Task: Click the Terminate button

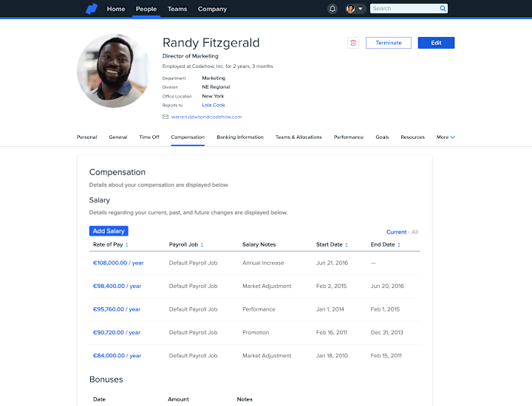Action: point(389,43)
